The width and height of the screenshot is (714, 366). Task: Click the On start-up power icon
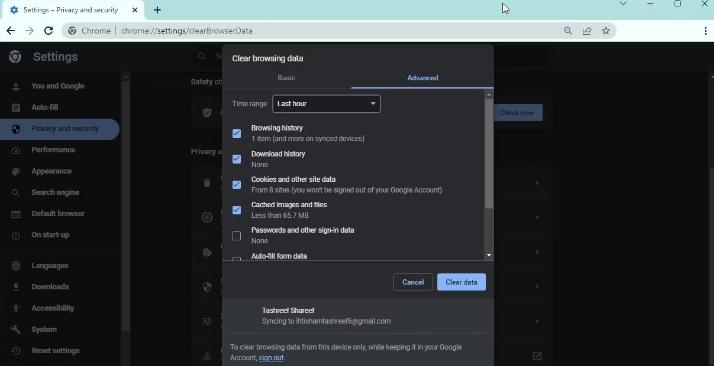pyautogui.click(x=16, y=235)
